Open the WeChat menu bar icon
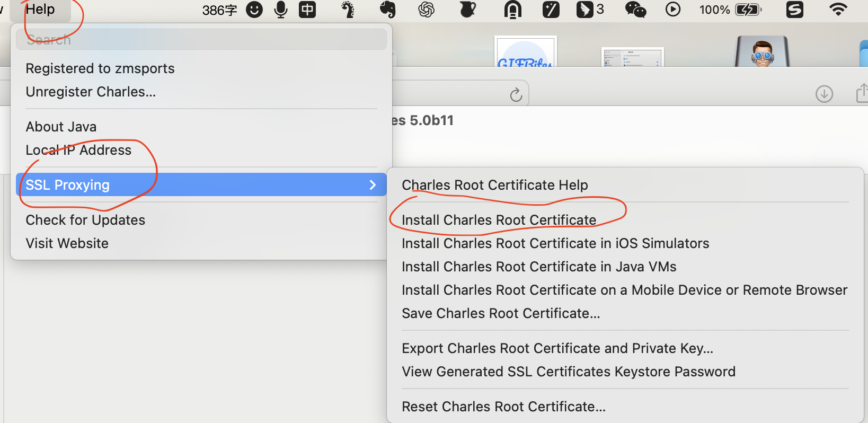Screen dimensions: 868x423 point(636,10)
